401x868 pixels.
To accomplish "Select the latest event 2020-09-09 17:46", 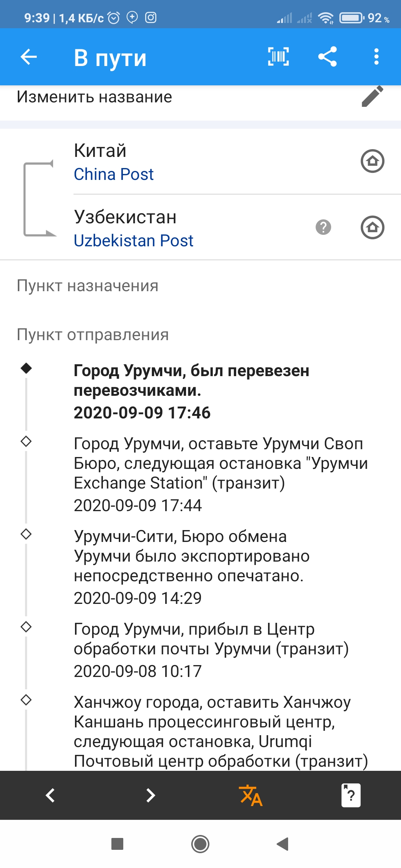I will tap(191, 391).
